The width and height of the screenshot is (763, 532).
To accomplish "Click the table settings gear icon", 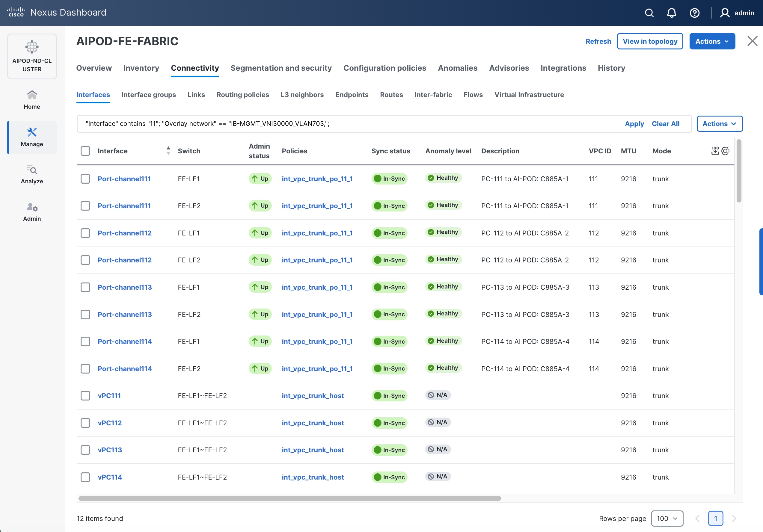I will [725, 151].
